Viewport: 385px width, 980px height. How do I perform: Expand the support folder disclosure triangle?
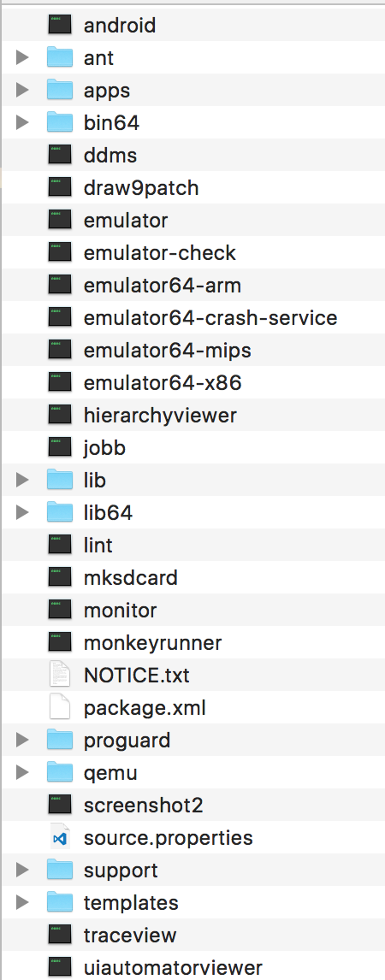tap(22, 870)
